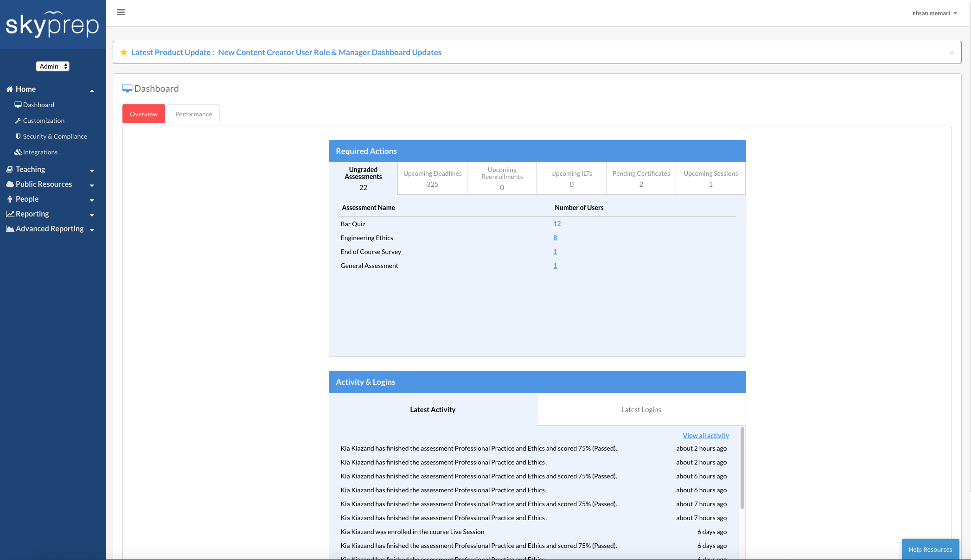Switch to the Performance tab
This screenshot has height=560, width=971.
(x=193, y=114)
